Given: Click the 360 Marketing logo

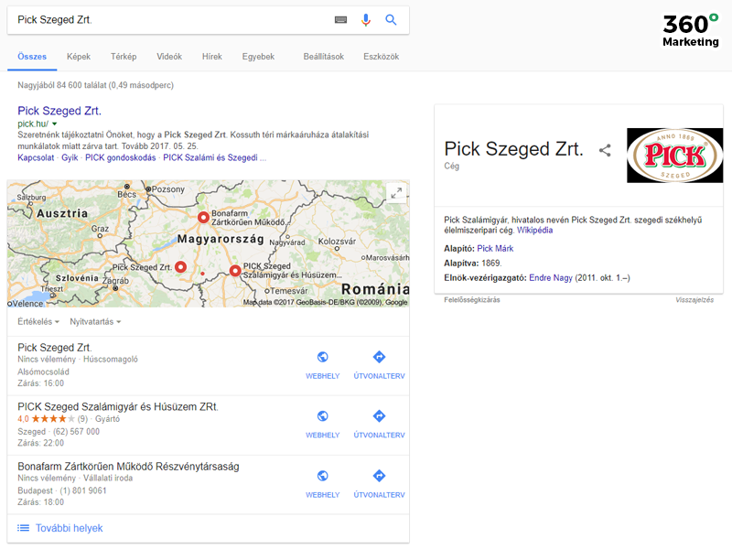Looking at the screenshot, I should pyautogui.click(x=691, y=30).
